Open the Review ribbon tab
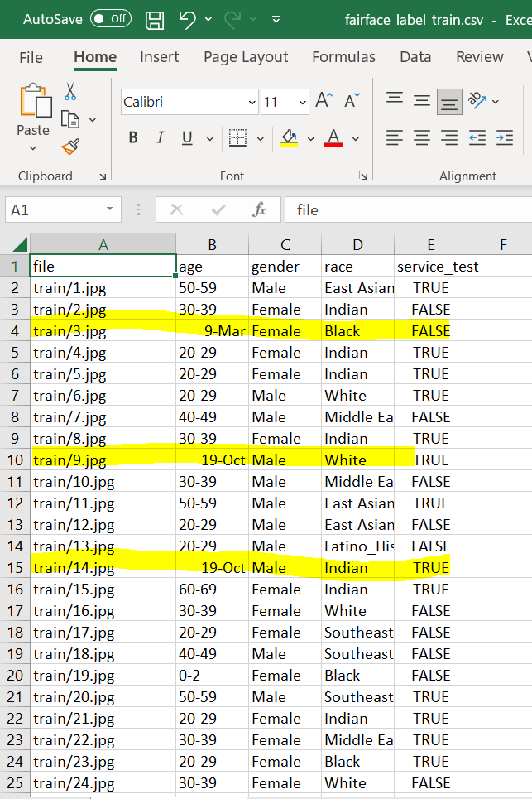Screen dimensions: 532x799 480,57
